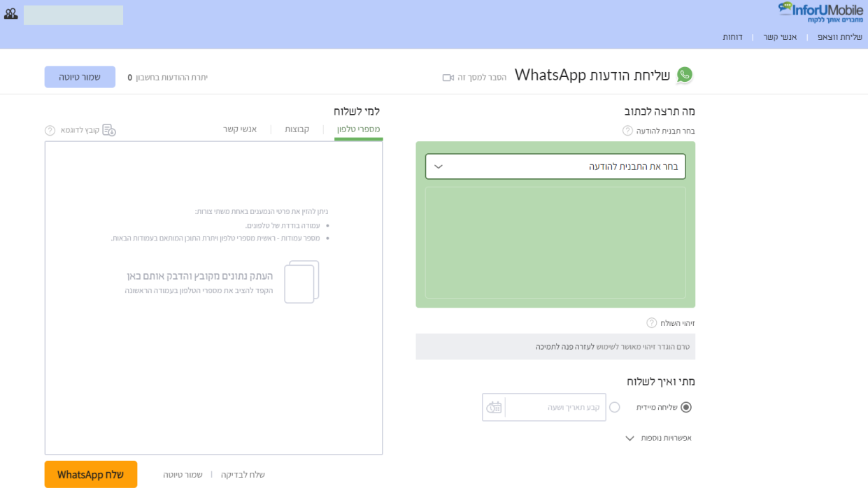The image size is (868, 493).
Task: Select שליחה מיידית radio button
Action: [685, 407]
